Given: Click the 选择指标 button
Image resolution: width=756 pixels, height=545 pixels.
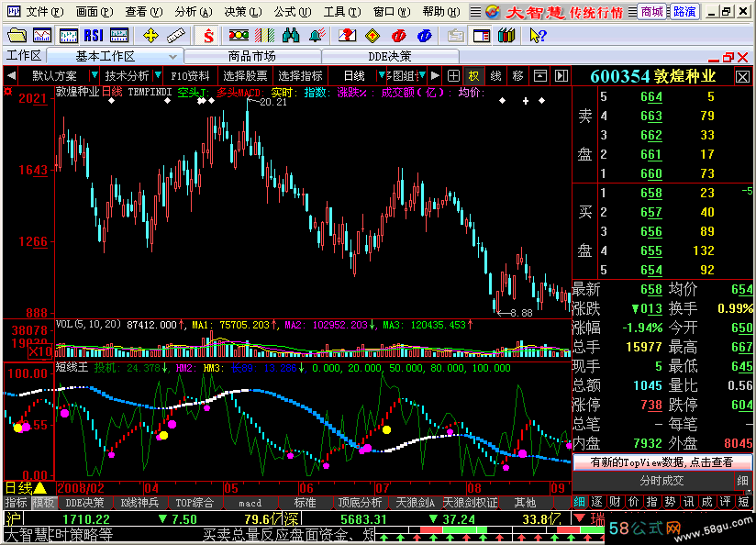Looking at the screenshot, I should tap(300, 76).
